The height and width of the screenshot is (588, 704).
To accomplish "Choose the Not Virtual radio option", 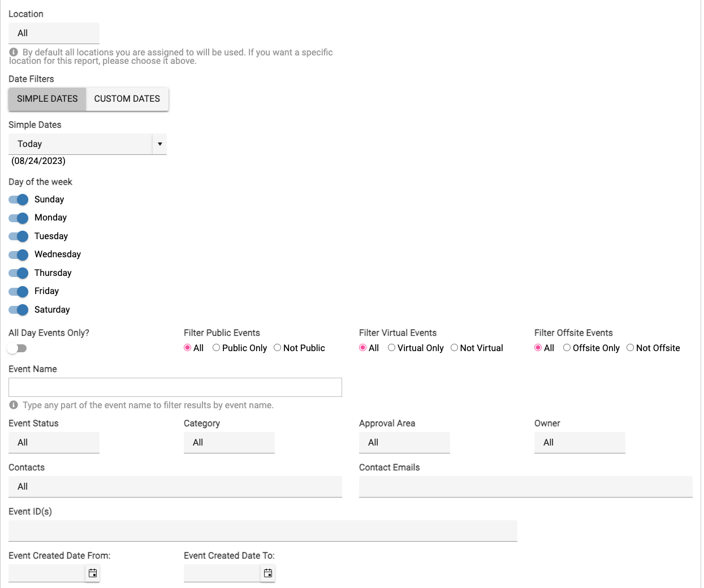I will tap(454, 348).
